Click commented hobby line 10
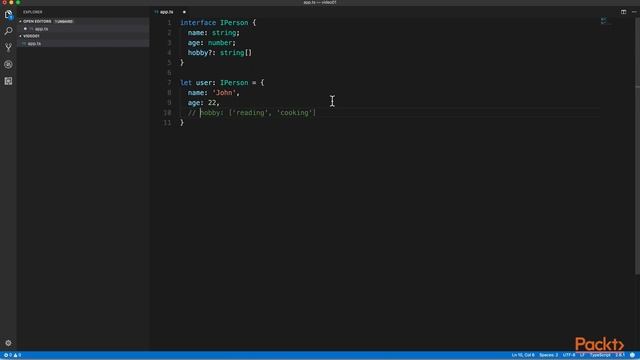 click(x=252, y=113)
